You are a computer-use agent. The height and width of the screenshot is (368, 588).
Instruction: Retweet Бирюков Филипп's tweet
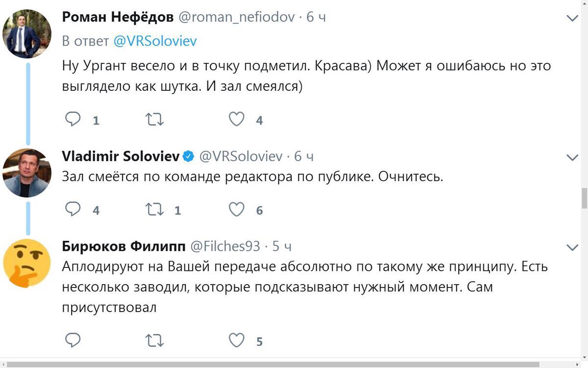[155, 340]
